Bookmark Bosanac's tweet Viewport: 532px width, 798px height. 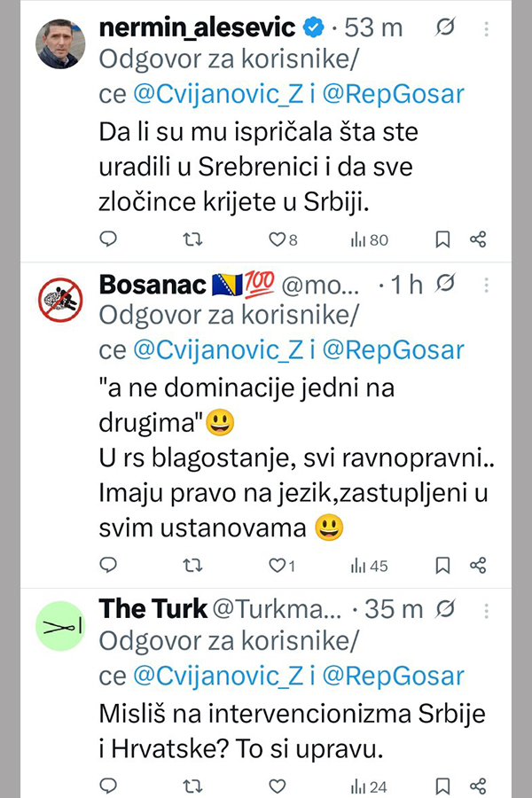click(x=442, y=565)
